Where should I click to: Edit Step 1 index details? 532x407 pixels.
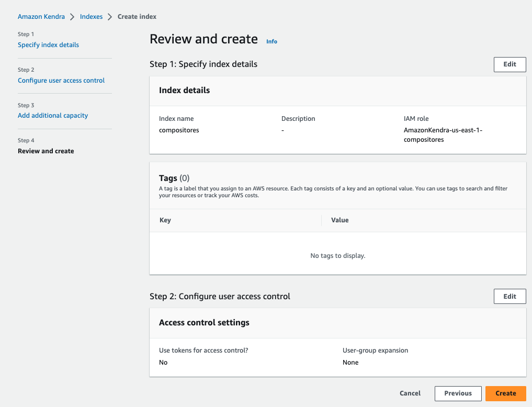(x=510, y=64)
